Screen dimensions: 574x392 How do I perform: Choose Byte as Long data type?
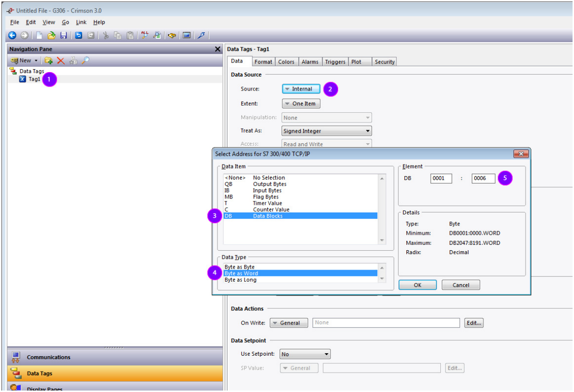(300, 280)
